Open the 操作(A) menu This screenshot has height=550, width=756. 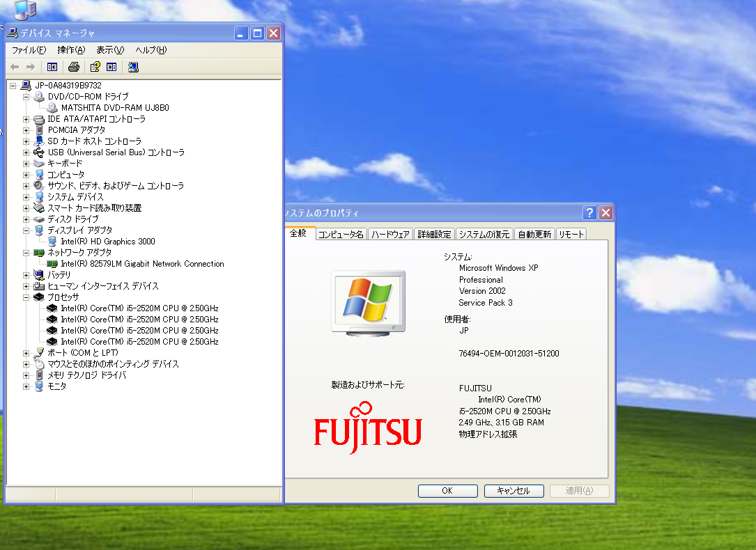click(71, 50)
